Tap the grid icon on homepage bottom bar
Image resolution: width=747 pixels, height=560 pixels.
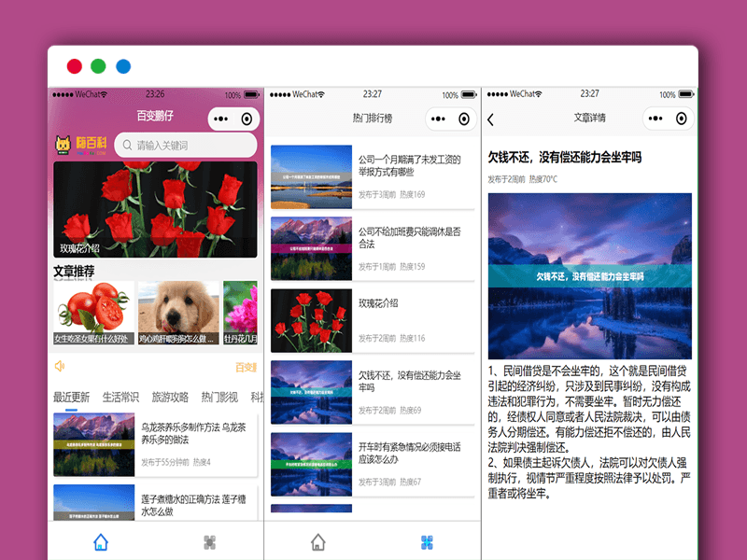click(x=210, y=539)
